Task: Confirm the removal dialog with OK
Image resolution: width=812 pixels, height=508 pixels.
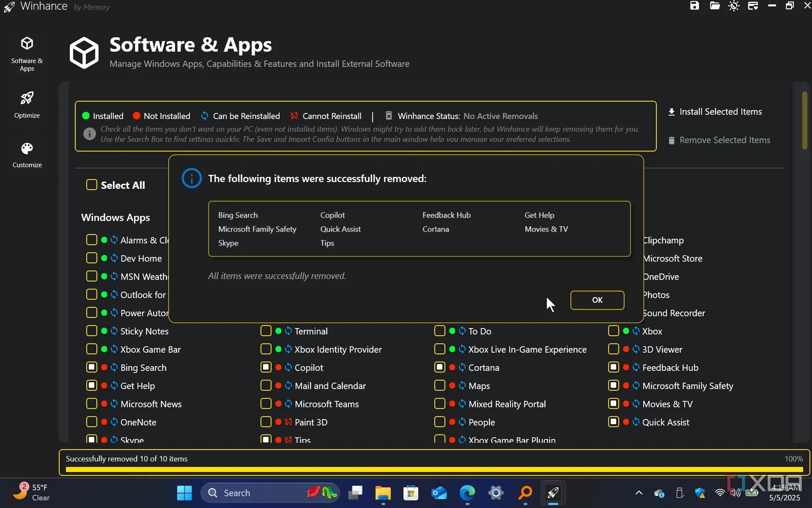Action: pyautogui.click(x=597, y=300)
